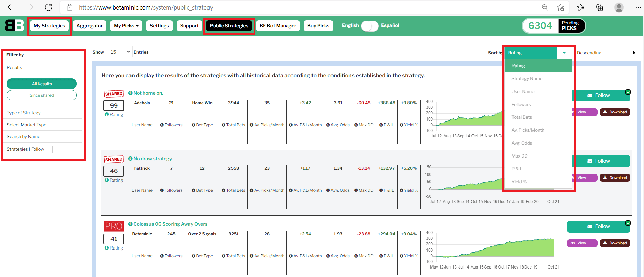Image resolution: width=644 pixels, height=277 pixels.
Task: Select the Since shared filter
Action: (42, 95)
